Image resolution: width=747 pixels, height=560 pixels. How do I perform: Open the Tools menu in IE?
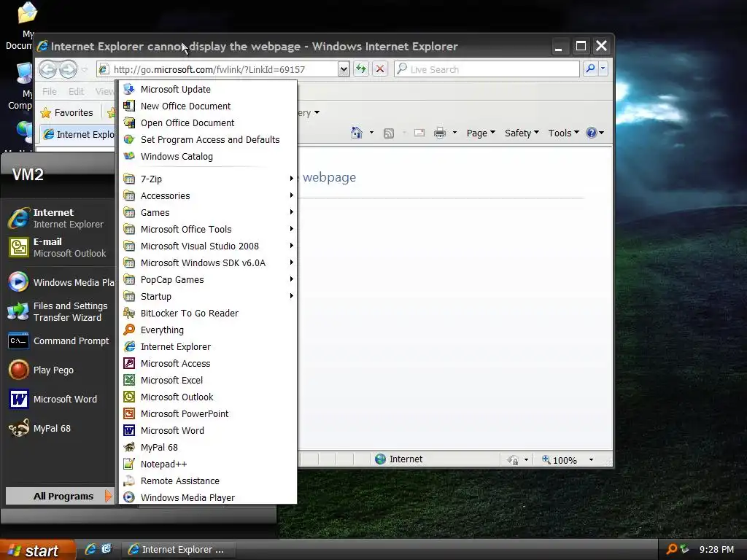click(564, 133)
